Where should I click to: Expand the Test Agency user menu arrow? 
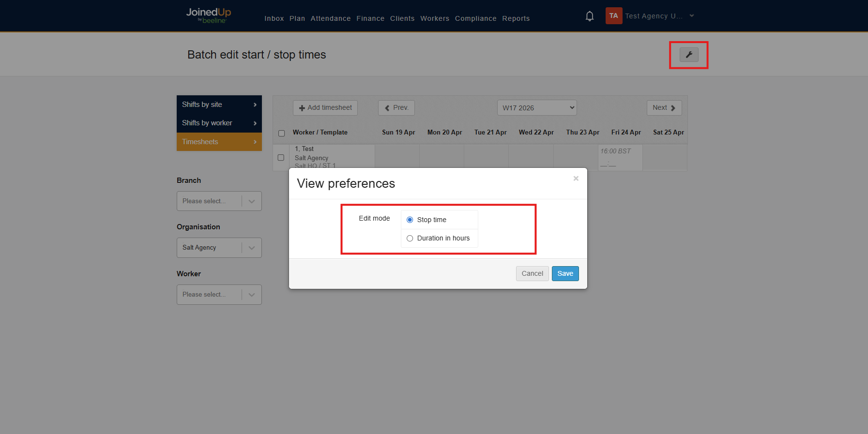(692, 16)
